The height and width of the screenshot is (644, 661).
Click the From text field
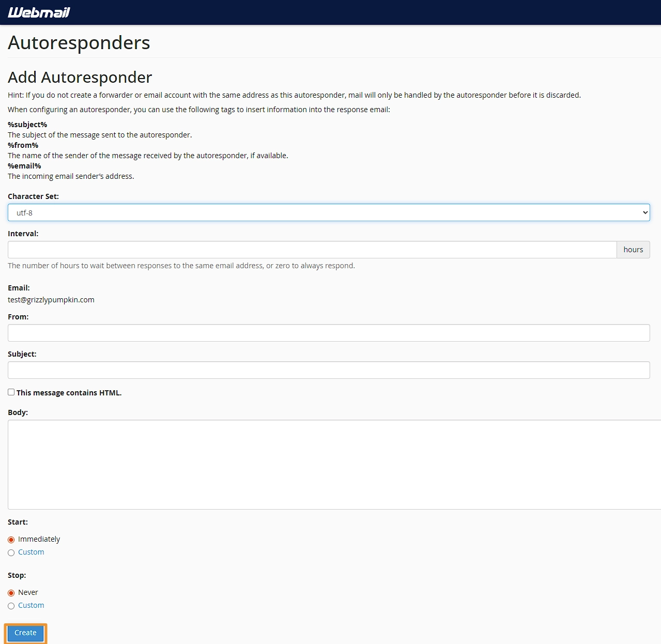329,333
